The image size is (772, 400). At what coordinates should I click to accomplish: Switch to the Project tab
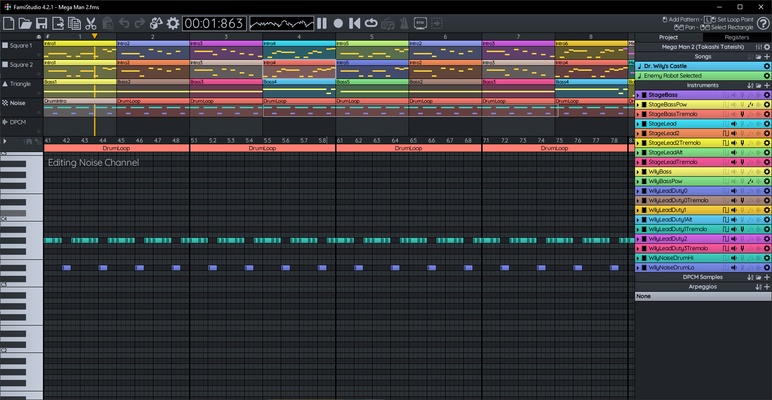click(x=669, y=37)
